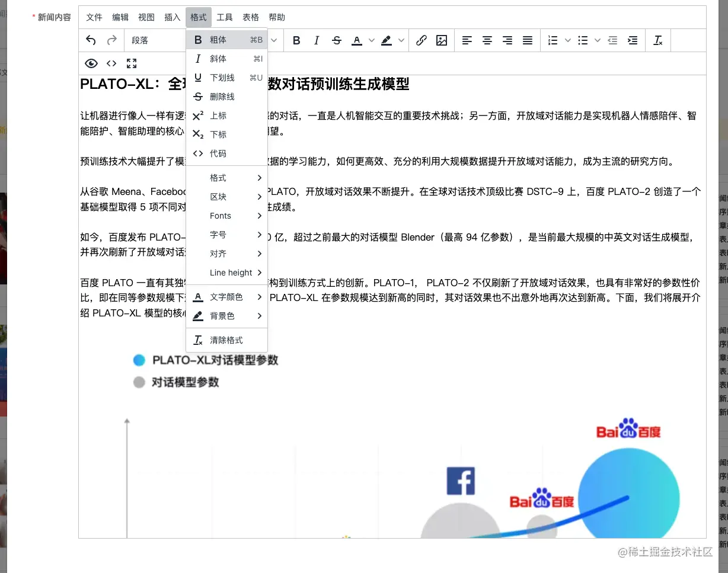Open the 工具 menu
This screenshot has height=573, width=728.
point(225,17)
